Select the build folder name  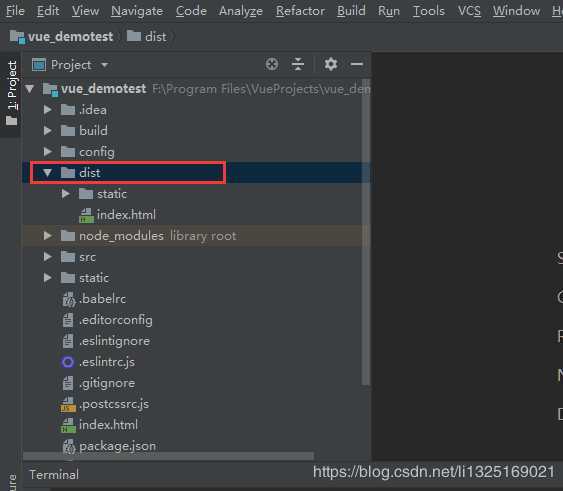tap(93, 131)
